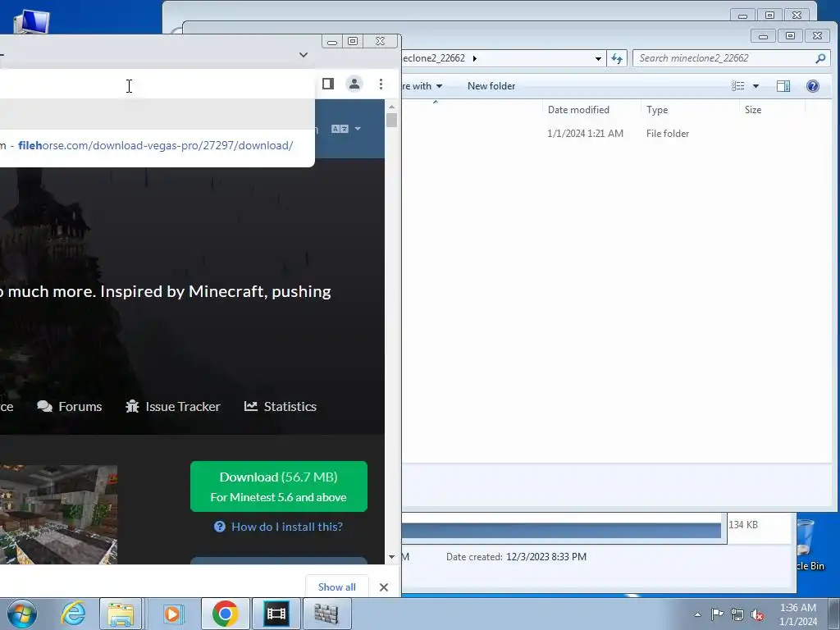This screenshot has width=840, height=630.
Task: Switch to the film strip app in taskbar
Action: (276, 614)
